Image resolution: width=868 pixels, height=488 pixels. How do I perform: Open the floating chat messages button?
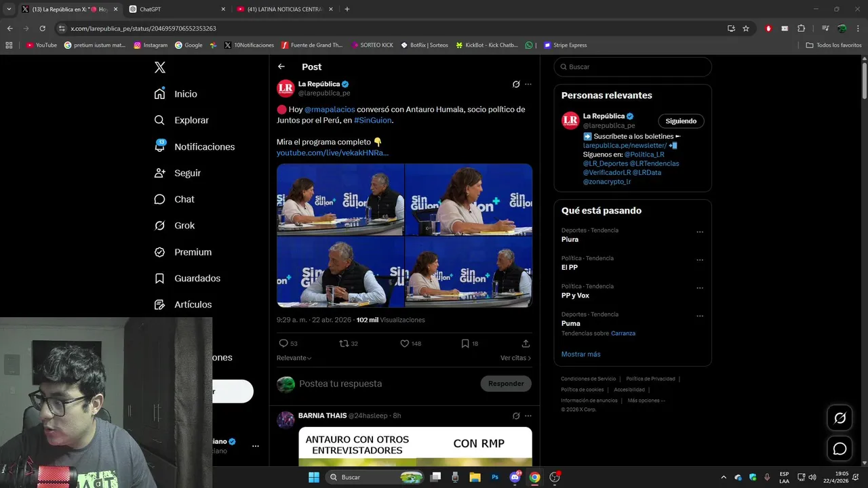tap(840, 449)
